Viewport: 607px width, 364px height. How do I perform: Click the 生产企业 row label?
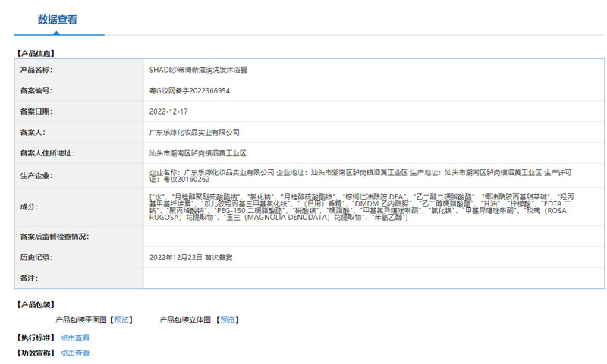[x=36, y=176]
